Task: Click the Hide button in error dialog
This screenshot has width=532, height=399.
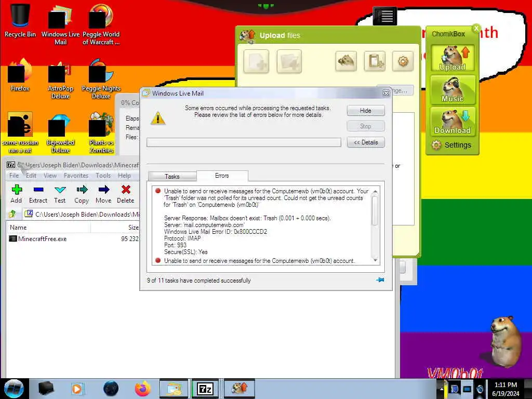Action: click(x=366, y=111)
